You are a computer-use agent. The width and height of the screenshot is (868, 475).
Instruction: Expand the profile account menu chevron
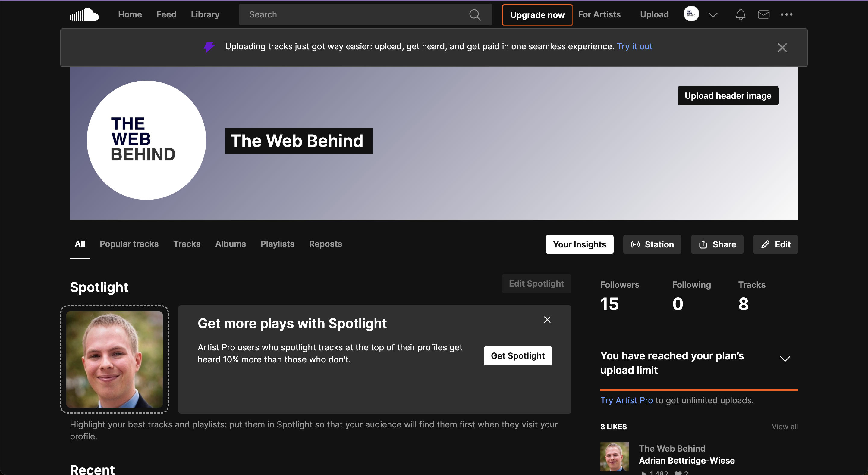(x=713, y=14)
